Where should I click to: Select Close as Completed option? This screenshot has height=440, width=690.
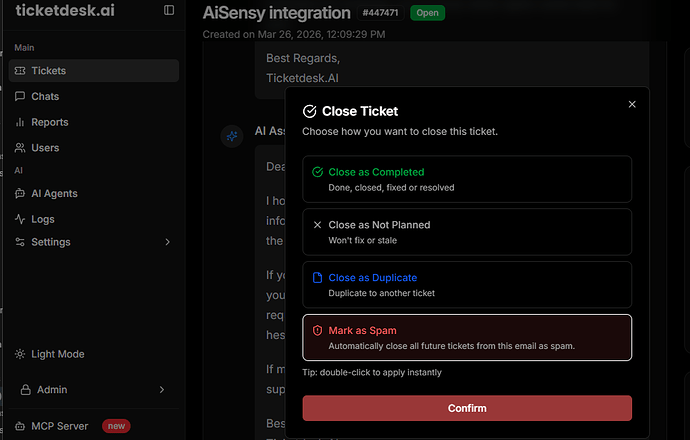467,179
